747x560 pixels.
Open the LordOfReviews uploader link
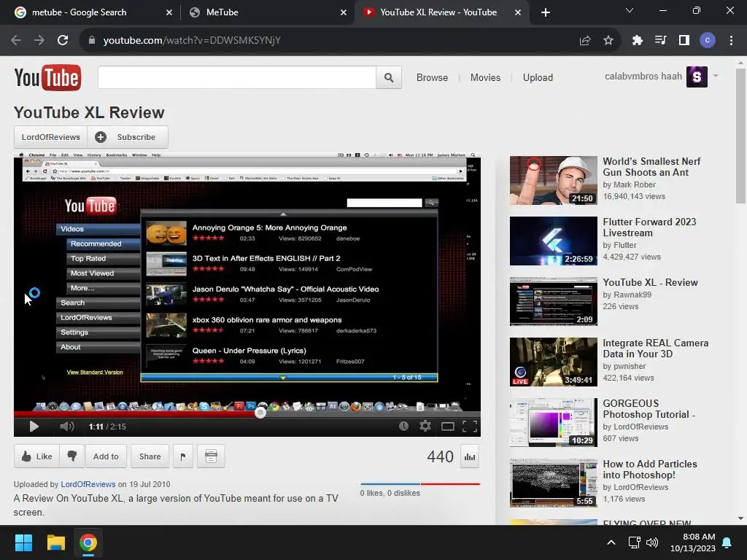88,484
